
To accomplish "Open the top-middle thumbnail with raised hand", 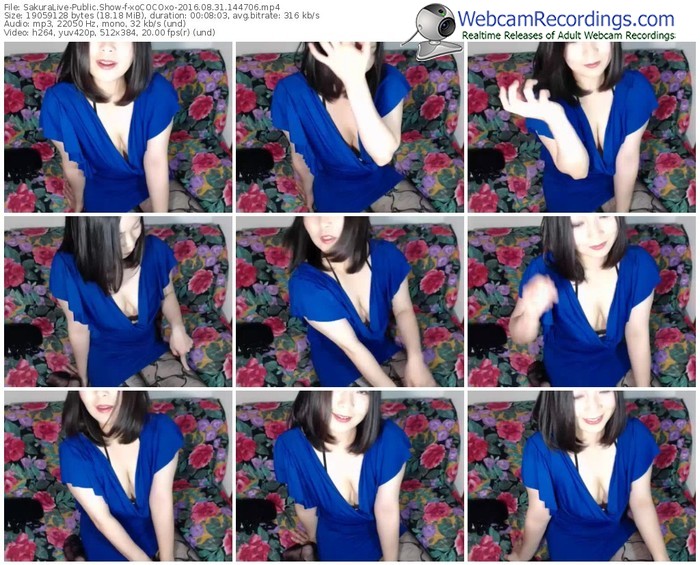I will tap(350, 127).
